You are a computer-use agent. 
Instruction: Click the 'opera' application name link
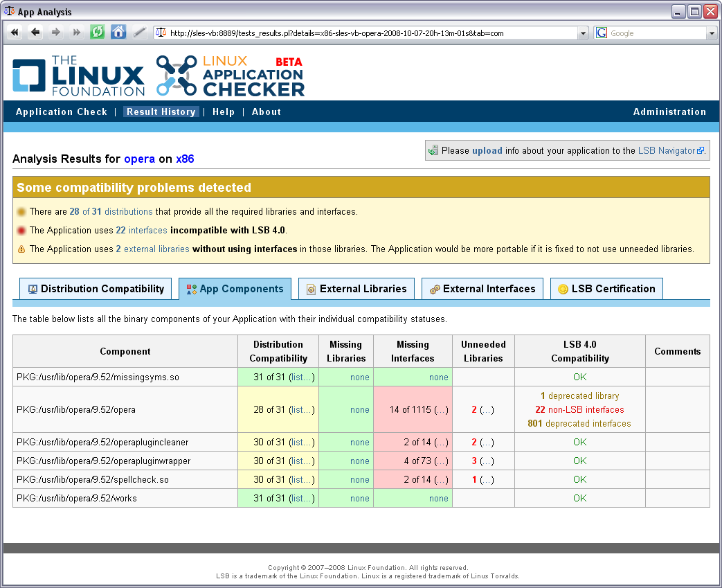coord(140,159)
